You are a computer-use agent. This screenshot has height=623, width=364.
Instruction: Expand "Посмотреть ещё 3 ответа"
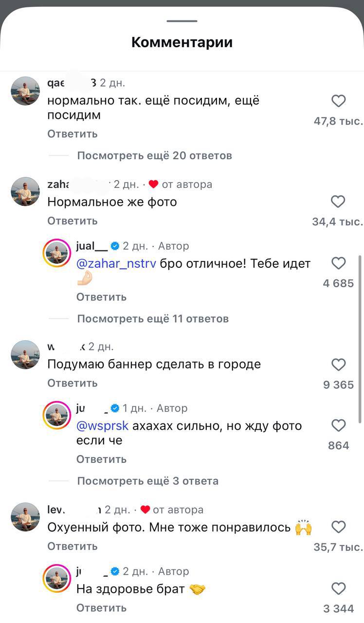148,481
